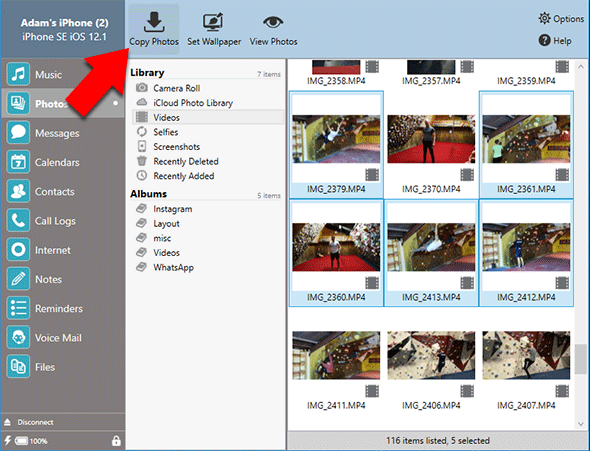
Task: Click the View Photos eye icon
Action: click(273, 23)
